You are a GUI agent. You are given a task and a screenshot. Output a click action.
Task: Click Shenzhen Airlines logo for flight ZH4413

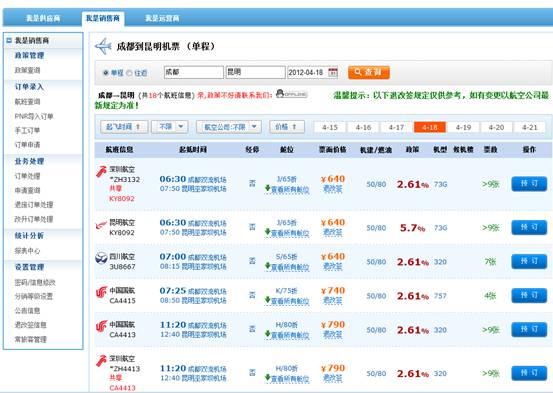(x=101, y=361)
